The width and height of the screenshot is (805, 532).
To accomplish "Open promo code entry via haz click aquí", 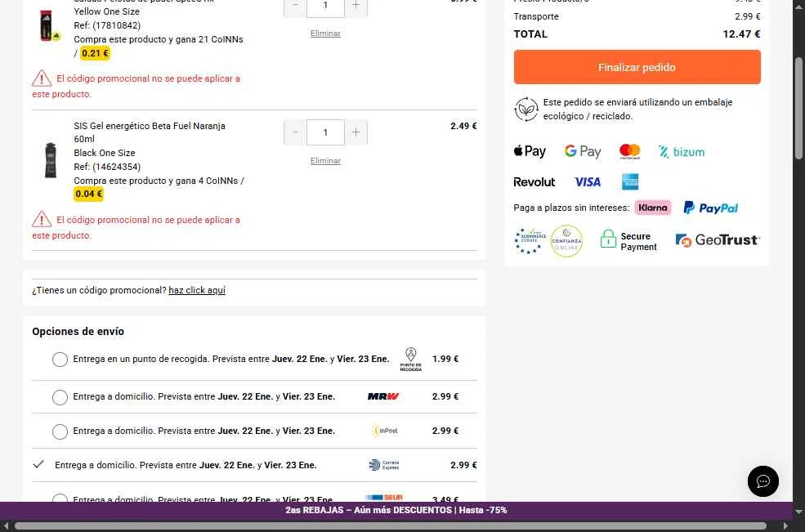I will (197, 290).
